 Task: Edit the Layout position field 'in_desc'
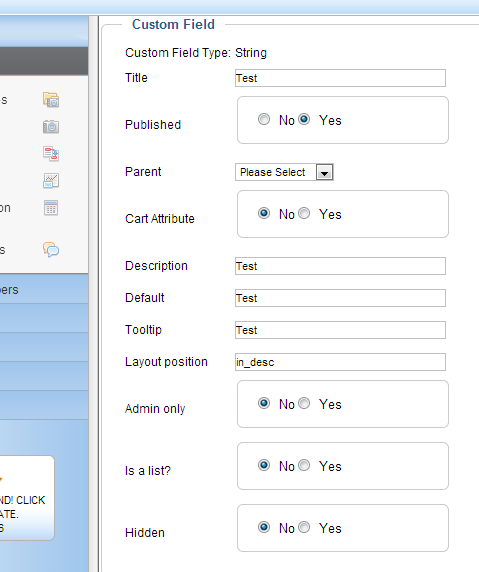click(x=340, y=362)
